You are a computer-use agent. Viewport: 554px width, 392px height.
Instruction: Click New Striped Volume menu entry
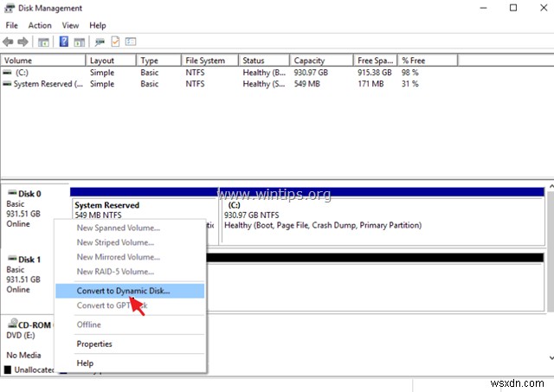click(x=130, y=242)
